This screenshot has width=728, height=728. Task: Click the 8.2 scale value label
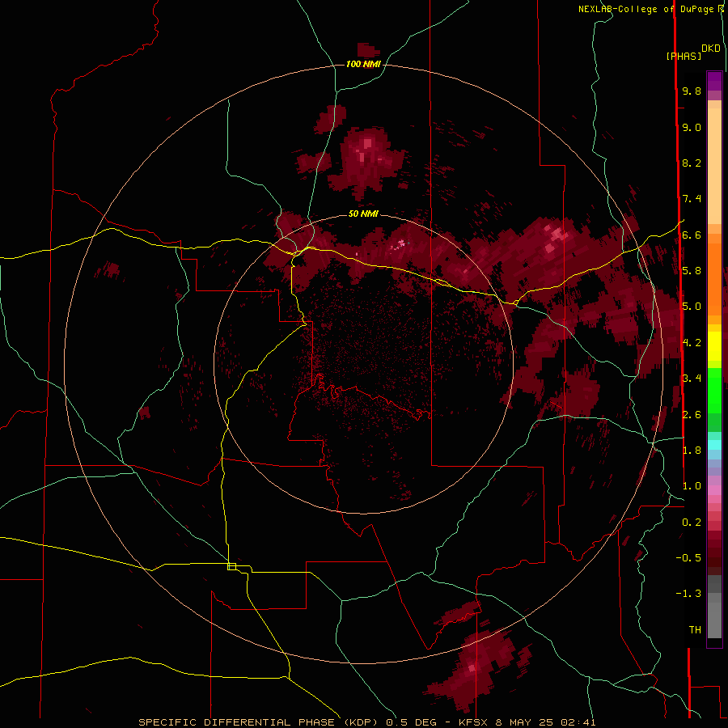692,163
